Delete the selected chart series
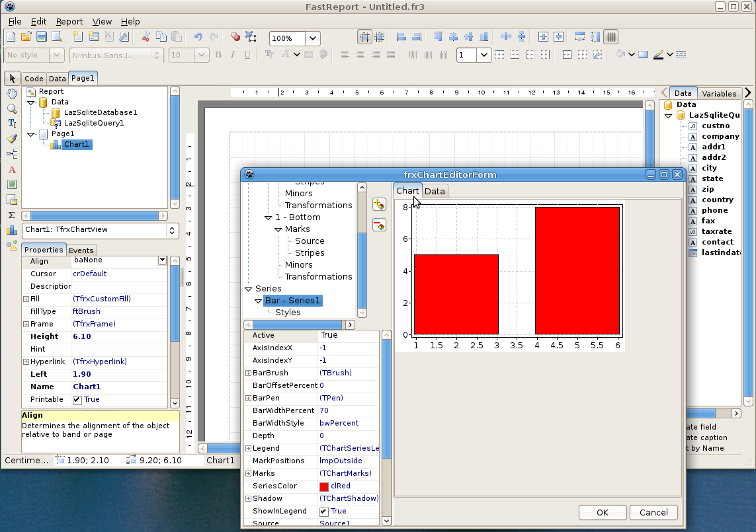 [x=379, y=225]
